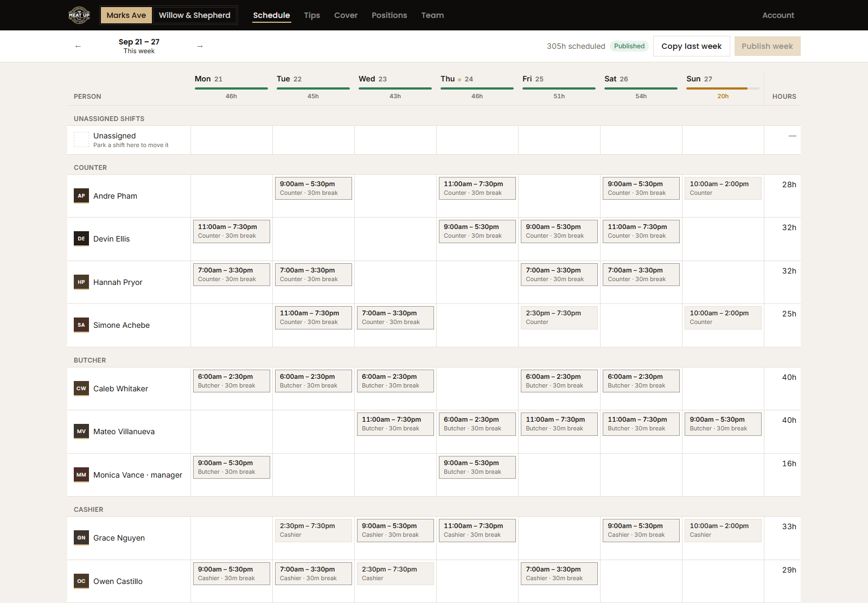Image resolution: width=868 pixels, height=603 pixels.
Task: Click Caleb Whitaker's 40h total
Action: click(789, 377)
